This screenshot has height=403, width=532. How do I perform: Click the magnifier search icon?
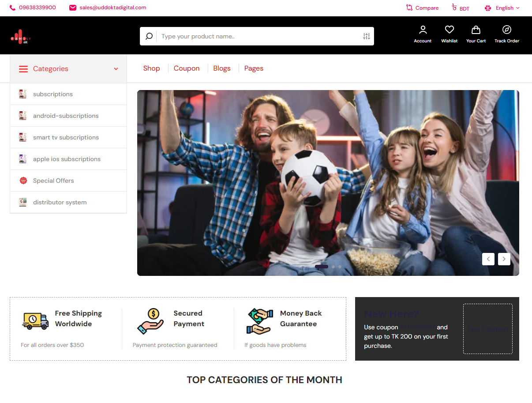[x=149, y=36]
